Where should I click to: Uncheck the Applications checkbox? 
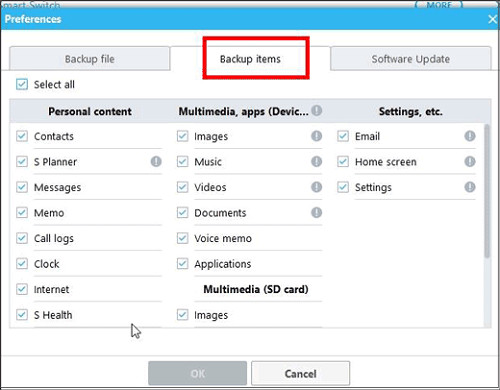tap(182, 264)
